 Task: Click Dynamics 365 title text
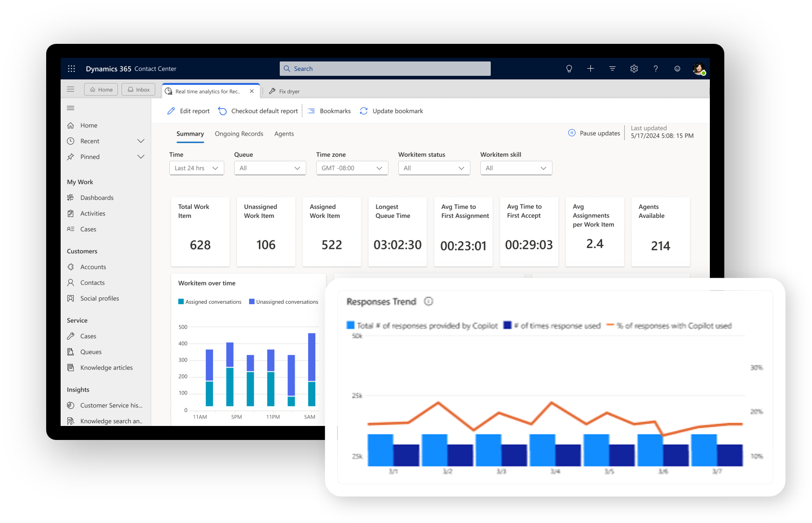pos(108,69)
